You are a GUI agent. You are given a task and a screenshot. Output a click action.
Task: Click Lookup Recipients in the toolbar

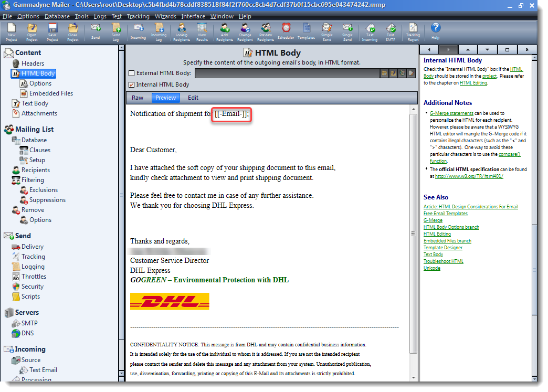click(182, 32)
